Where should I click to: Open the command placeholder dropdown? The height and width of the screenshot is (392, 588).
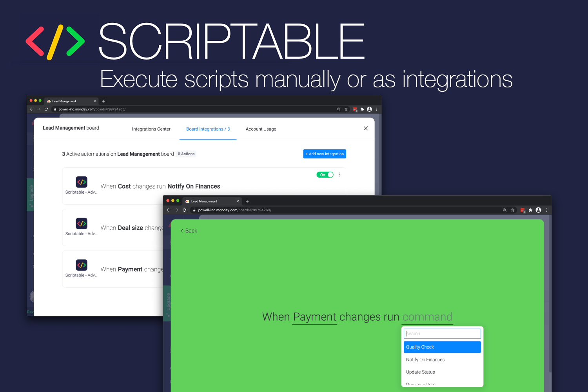(x=427, y=317)
